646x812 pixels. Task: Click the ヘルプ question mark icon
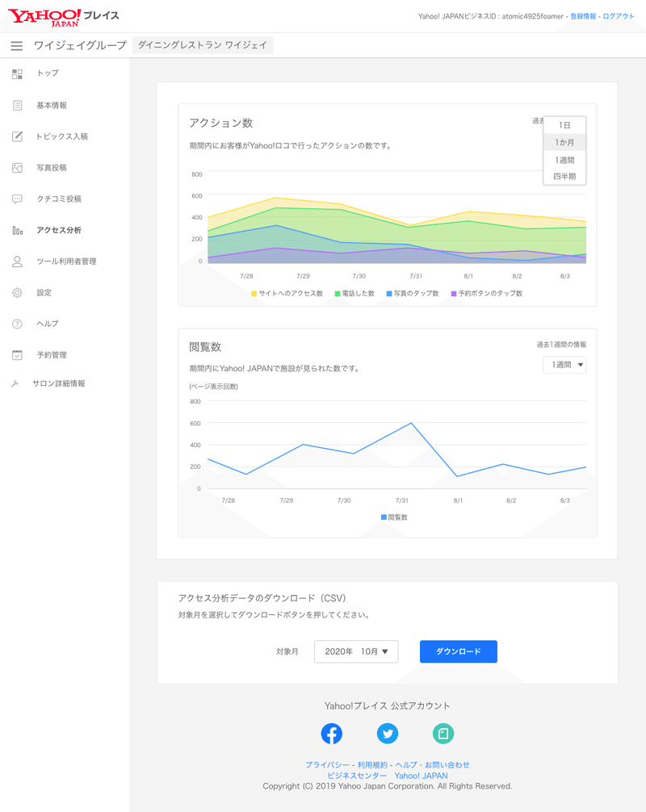click(17, 324)
